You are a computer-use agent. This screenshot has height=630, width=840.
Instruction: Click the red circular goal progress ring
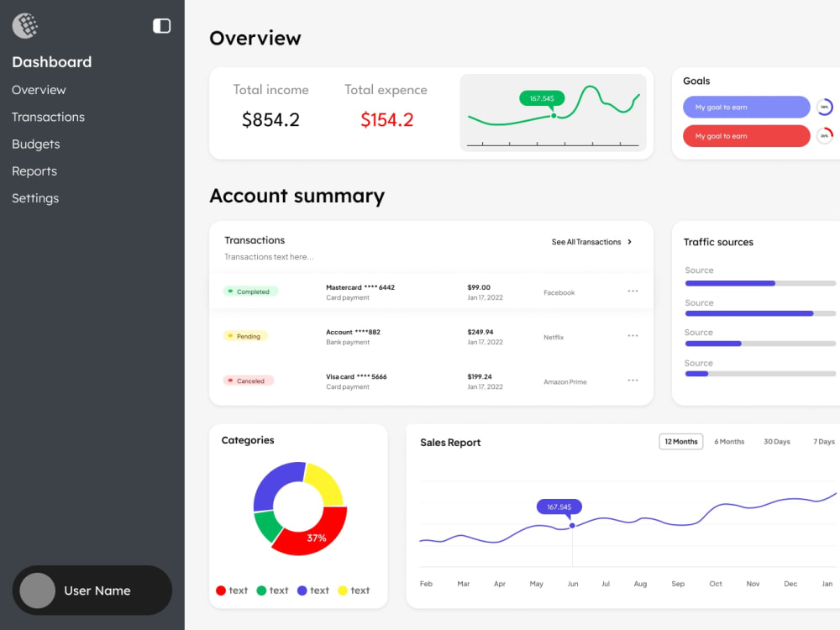coord(825,136)
